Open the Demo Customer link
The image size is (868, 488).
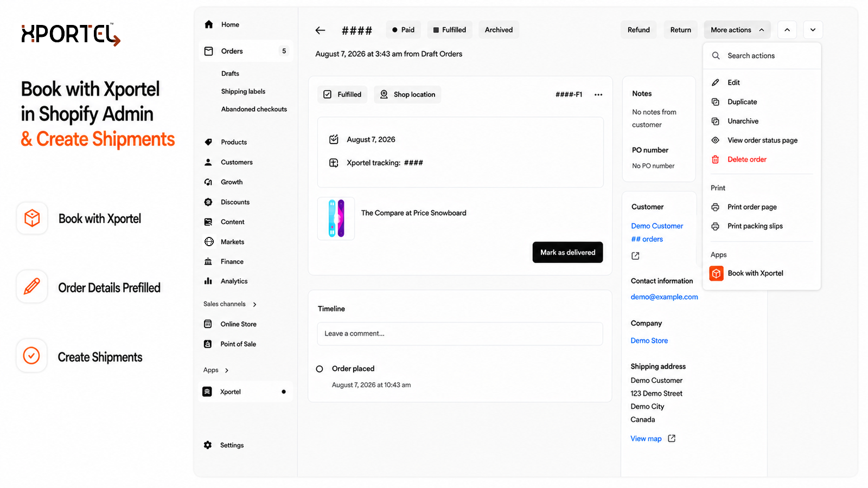coord(657,226)
